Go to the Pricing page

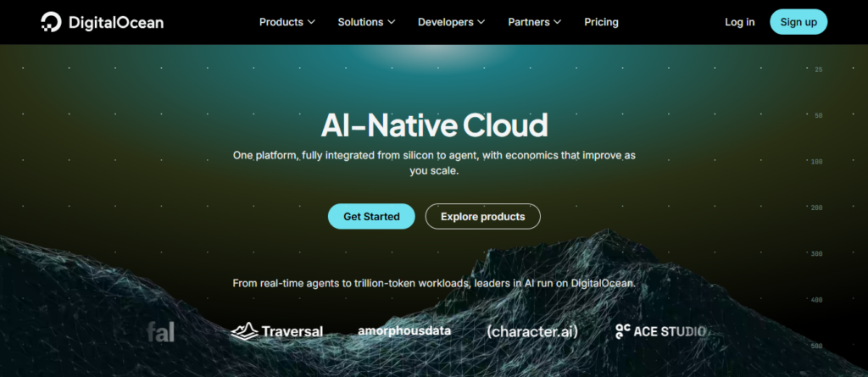point(601,22)
